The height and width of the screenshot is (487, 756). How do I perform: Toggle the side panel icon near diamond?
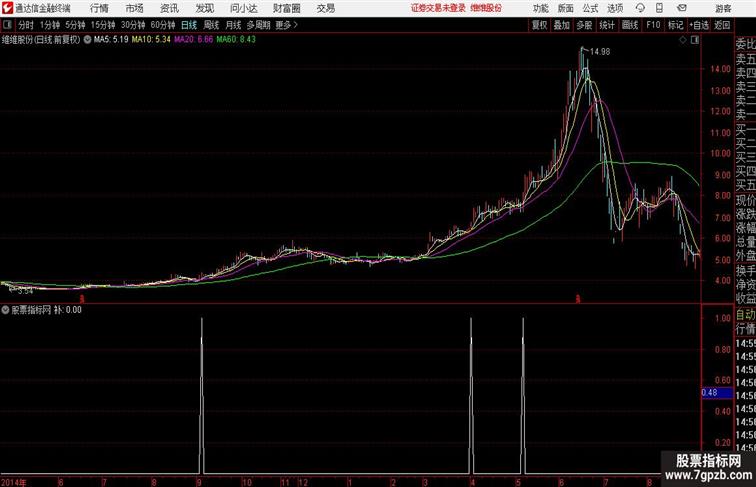tap(695, 40)
